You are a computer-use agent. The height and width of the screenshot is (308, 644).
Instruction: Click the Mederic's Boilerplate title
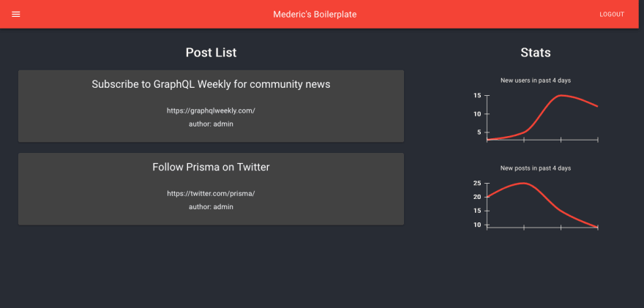[315, 15]
